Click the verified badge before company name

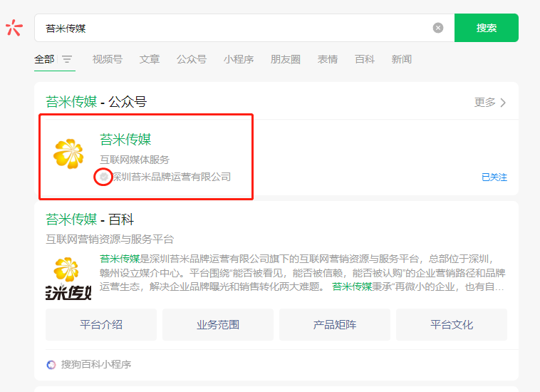click(x=104, y=177)
